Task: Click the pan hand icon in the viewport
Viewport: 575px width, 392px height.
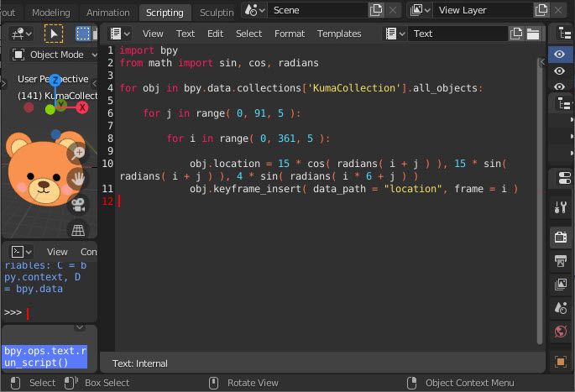Action: pos(78,177)
